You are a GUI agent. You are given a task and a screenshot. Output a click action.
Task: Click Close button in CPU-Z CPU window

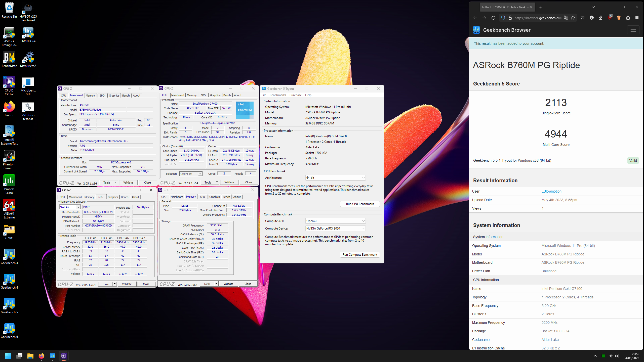(249, 182)
